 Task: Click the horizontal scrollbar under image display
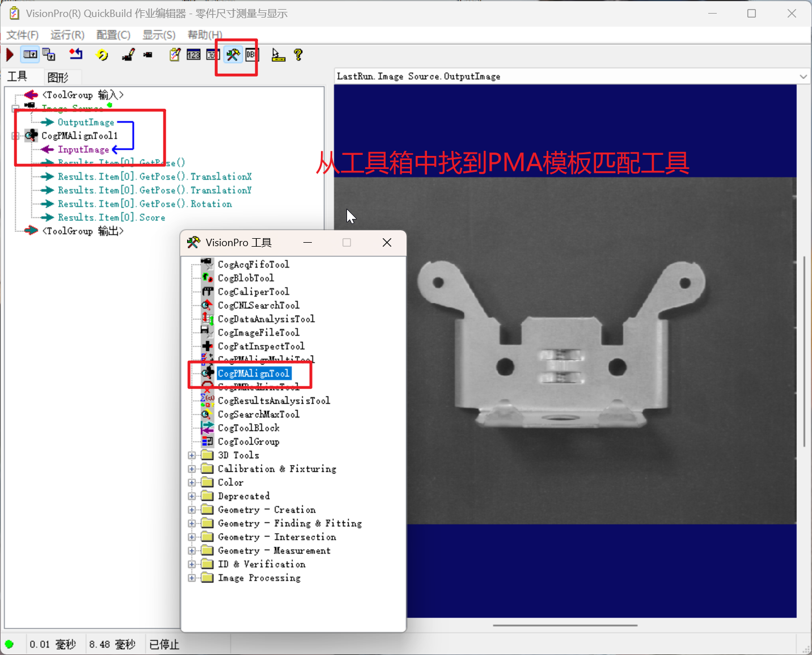565,626
